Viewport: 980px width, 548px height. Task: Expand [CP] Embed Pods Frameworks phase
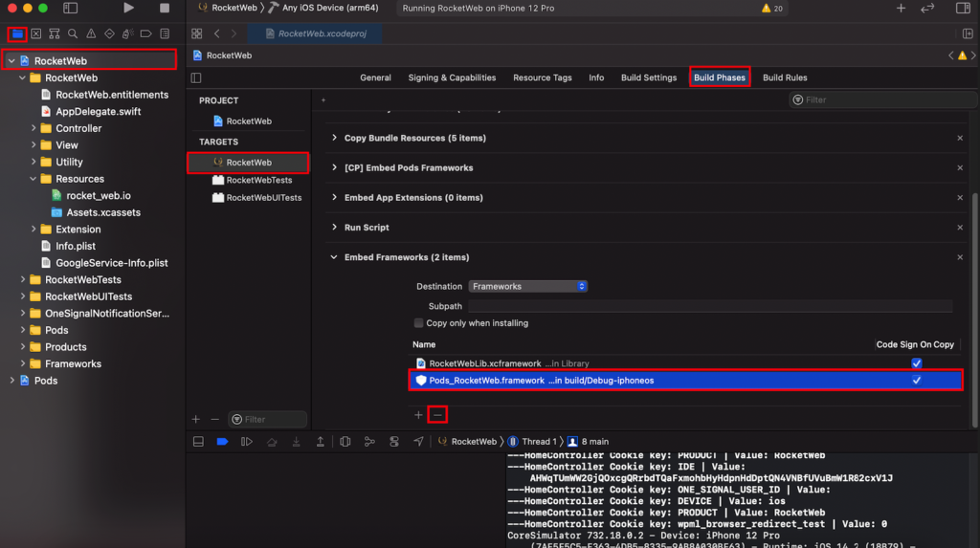[334, 167]
